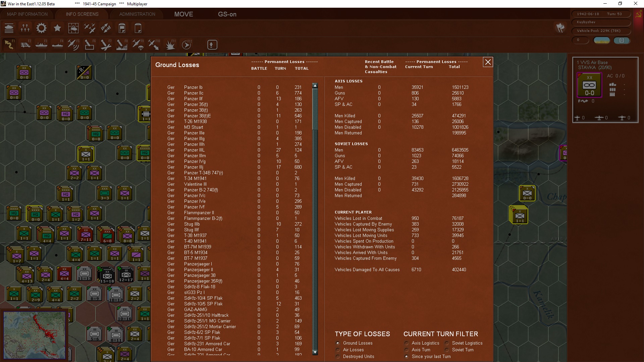Select Soviet Logistics turn filter

click(x=447, y=343)
